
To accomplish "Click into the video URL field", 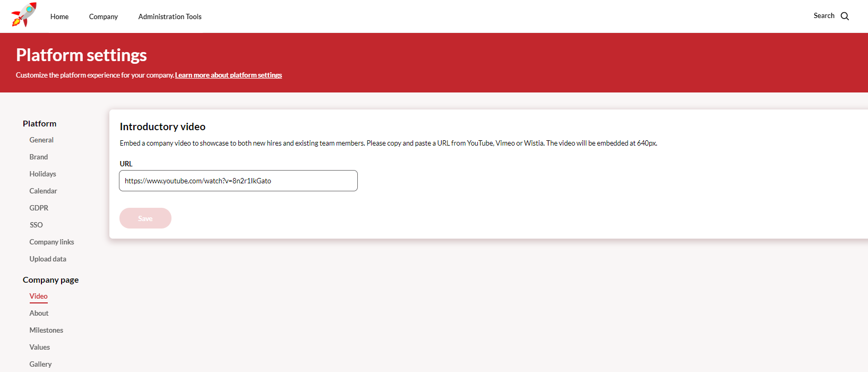I will tap(238, 181).
